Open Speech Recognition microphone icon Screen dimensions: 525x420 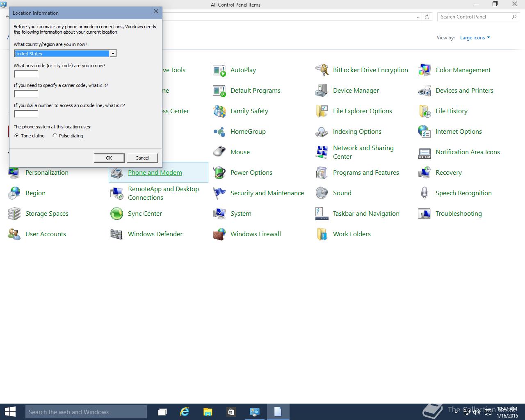coord(425,193)
